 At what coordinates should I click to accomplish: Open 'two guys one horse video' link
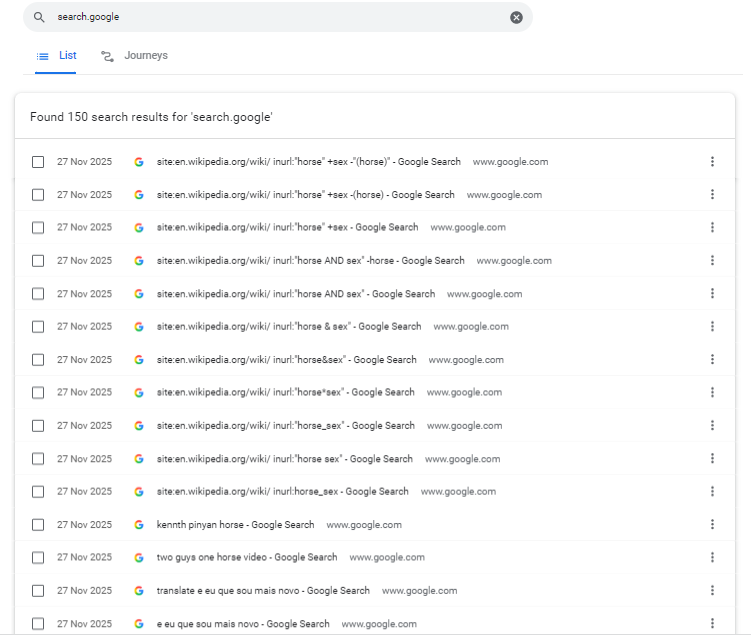247,557
